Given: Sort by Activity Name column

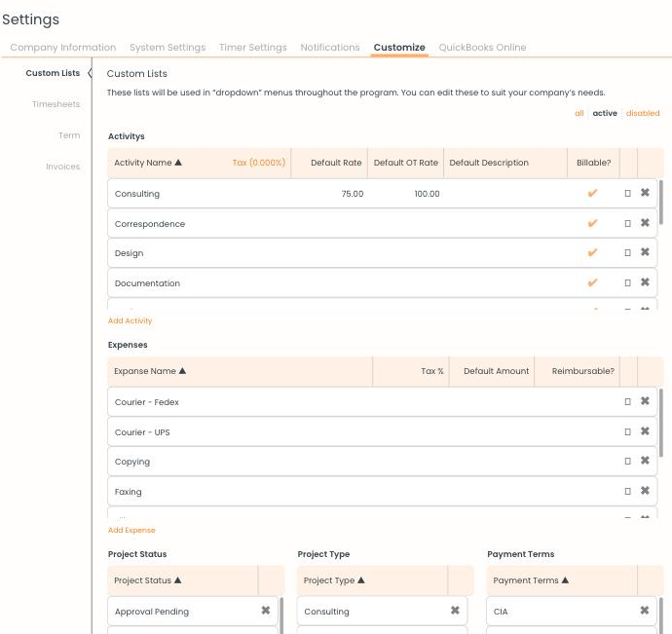Looking at the screenshot, I should pyautogui.click(x=148, y=163).
